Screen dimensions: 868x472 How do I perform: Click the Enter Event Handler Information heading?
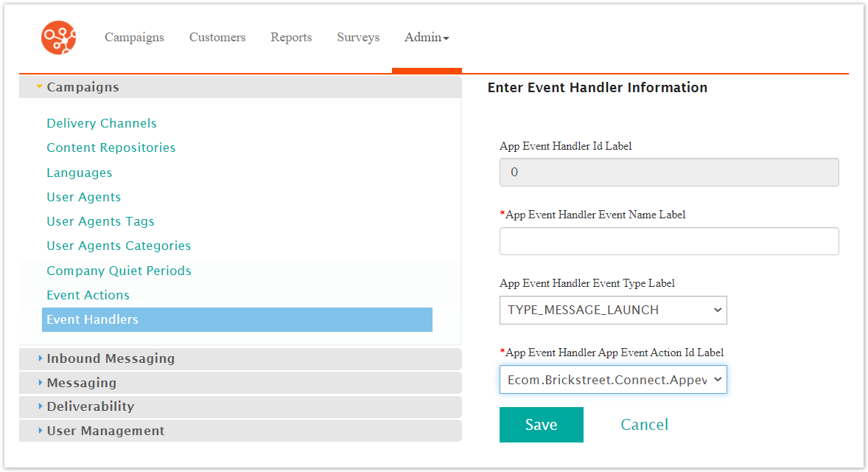pyautogui.click(x=598, y=88)
